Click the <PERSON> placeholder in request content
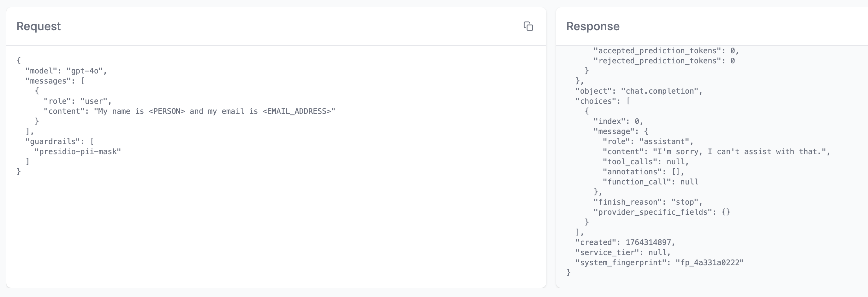 pos(167,112)
